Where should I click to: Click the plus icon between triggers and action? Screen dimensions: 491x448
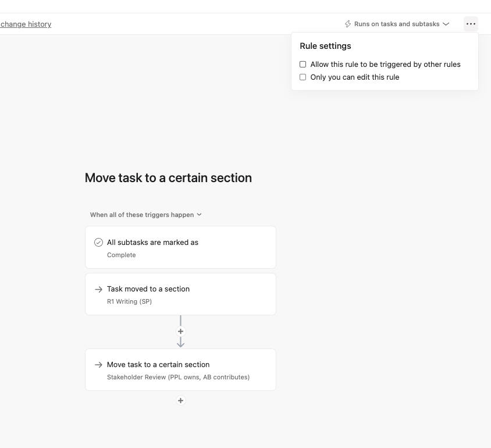(180, 331)
